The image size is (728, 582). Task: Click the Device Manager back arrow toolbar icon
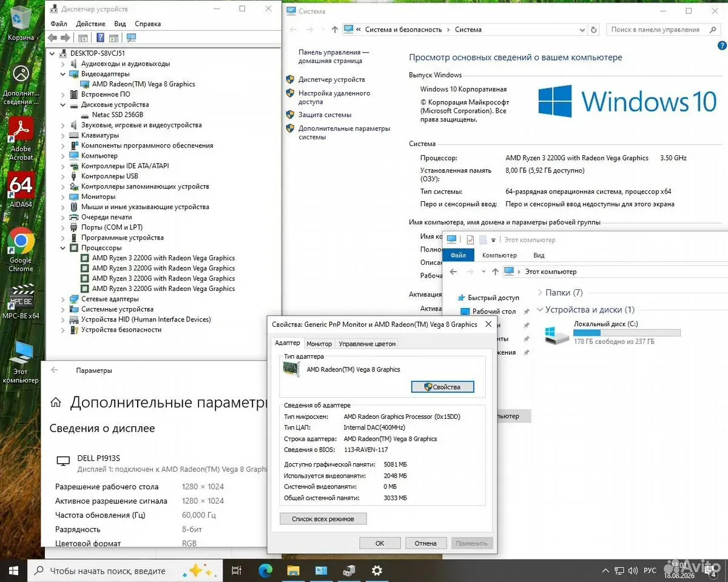[x=53, y=38]
